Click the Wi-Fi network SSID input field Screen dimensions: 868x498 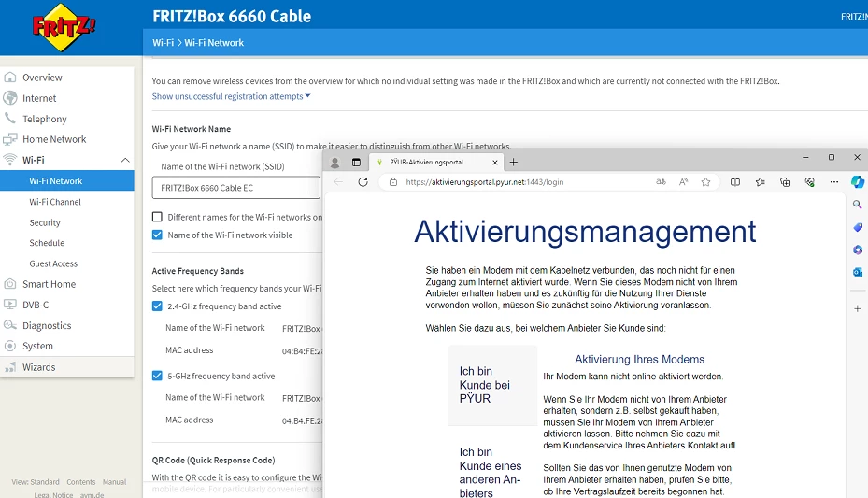pos(235,188)
